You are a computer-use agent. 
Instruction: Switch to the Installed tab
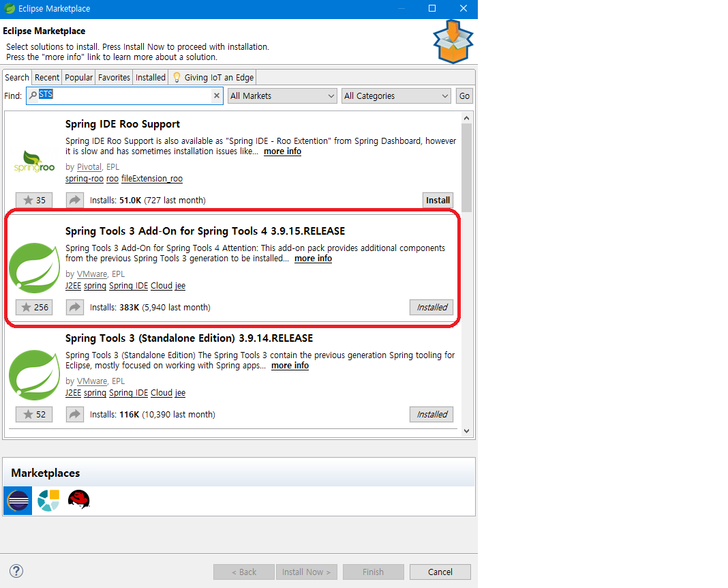tap(151, 78)
